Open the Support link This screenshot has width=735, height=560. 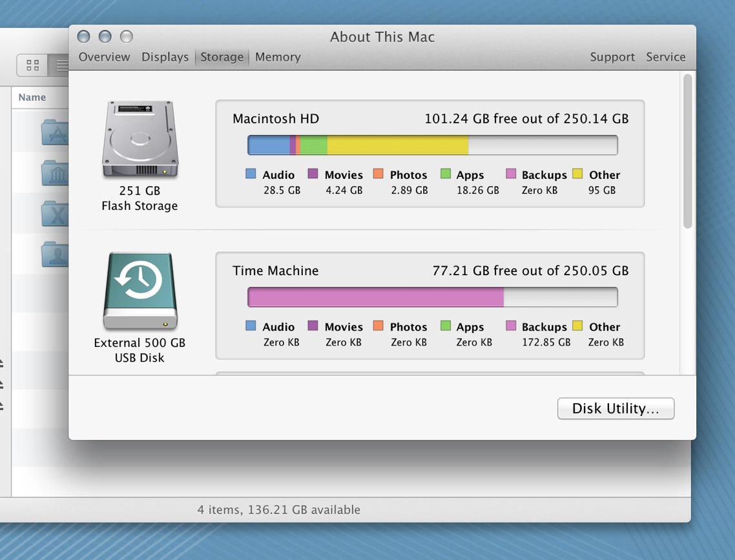pyautogui.click(x=612, y=57)
